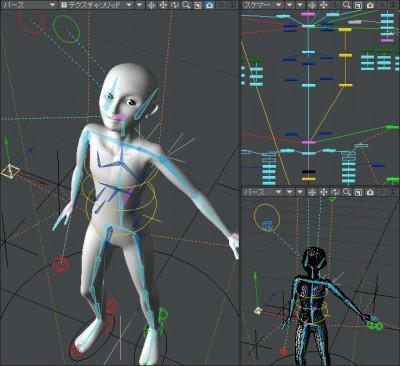Open the テクスチャソリッド shading mode dropdown
400x366 pixels.
click(x=97, y=5)
